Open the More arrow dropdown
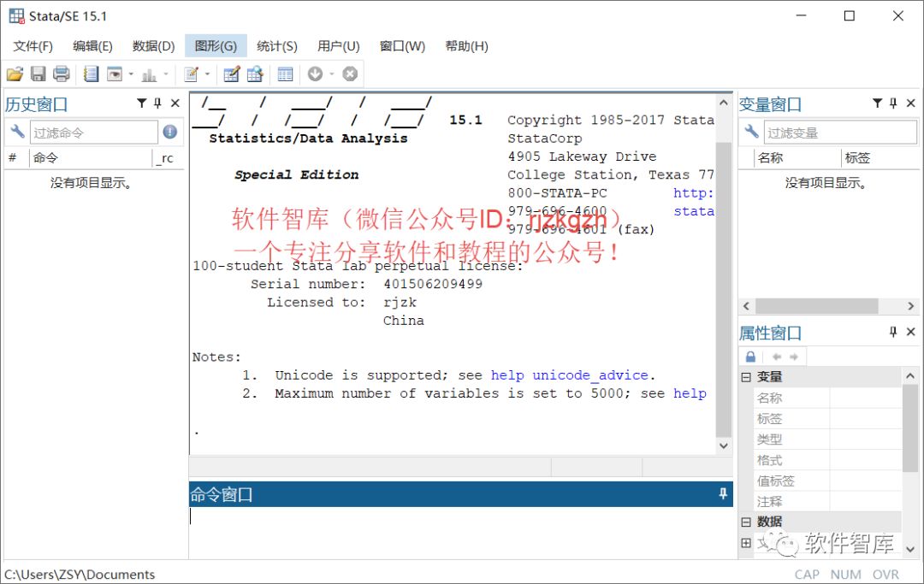The image size is (924, 584). point(332,74)
